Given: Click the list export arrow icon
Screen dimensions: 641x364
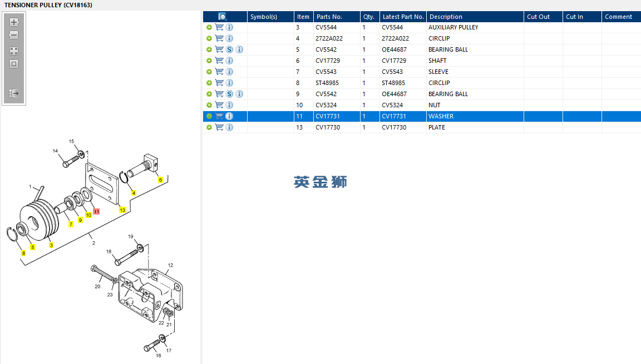Looking at the screenshot, I should pyautogui.click(x=14, y=93).
